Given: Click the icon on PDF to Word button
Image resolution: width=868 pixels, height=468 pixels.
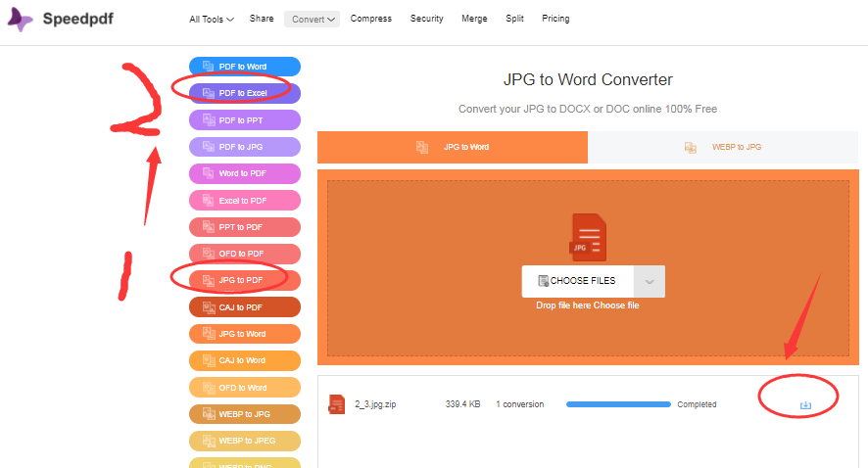Looking at the screenshot, I should (208, 67).
